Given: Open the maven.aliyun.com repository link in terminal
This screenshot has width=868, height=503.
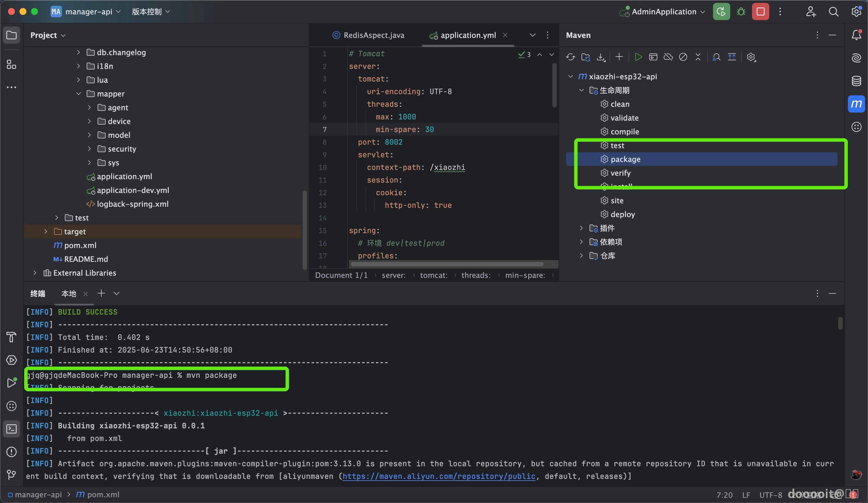Looking at the screenshot, I should [x=439, y=476].
